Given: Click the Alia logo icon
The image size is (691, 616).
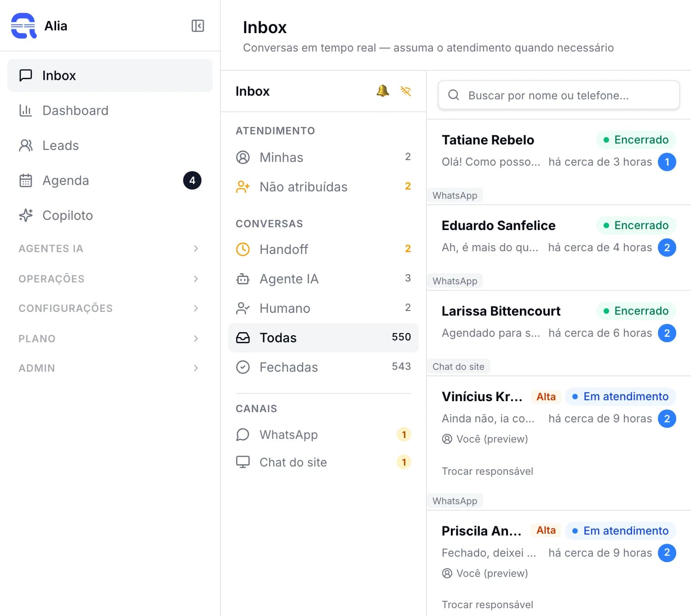Looking at the screenshot, I should pyautogui.click(x=23, y=26).
